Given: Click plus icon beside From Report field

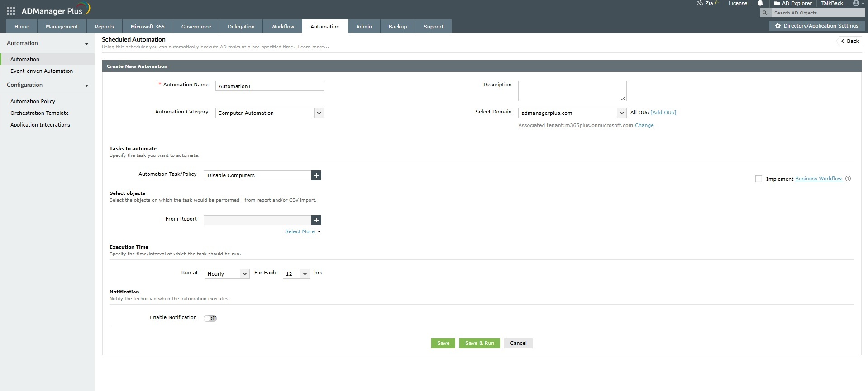Looking at the screenshot, I should pyautogui.click(x=316, y=220).
